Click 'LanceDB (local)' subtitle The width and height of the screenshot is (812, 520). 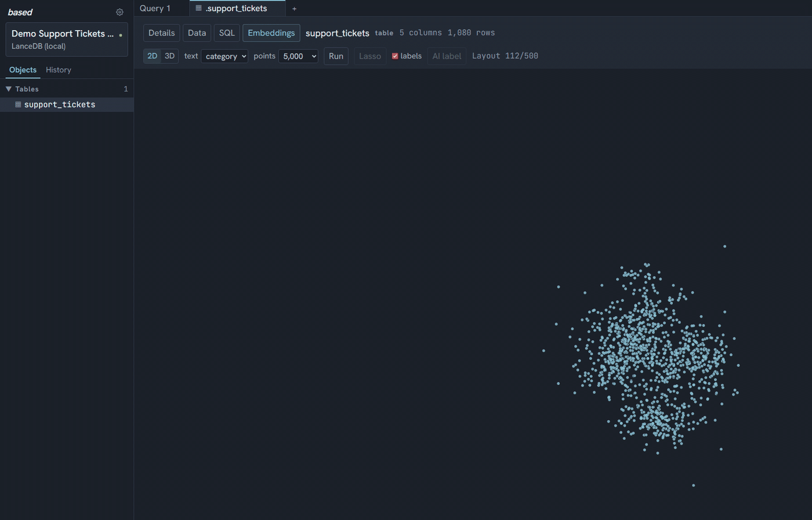pos(39,46)
